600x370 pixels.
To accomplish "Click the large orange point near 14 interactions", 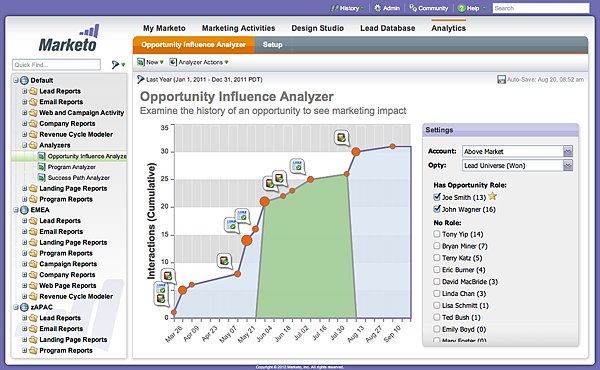I will click(x=247, y=240).
